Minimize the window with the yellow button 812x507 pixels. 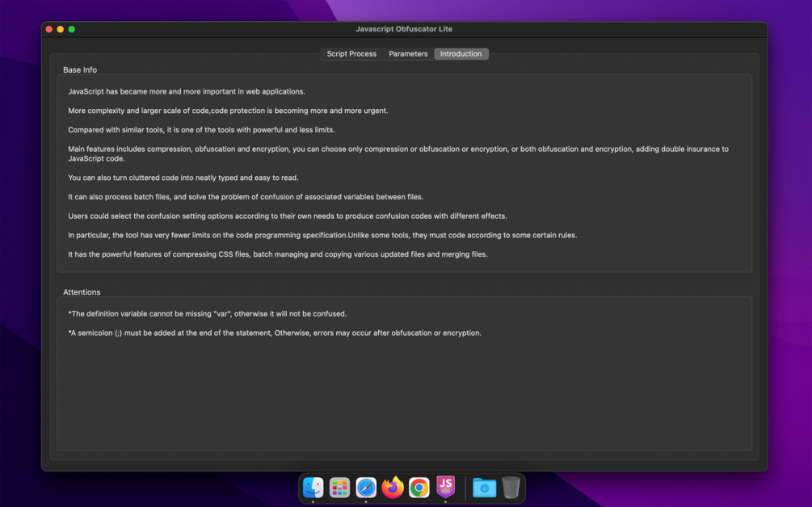click(x=61, y=30)
